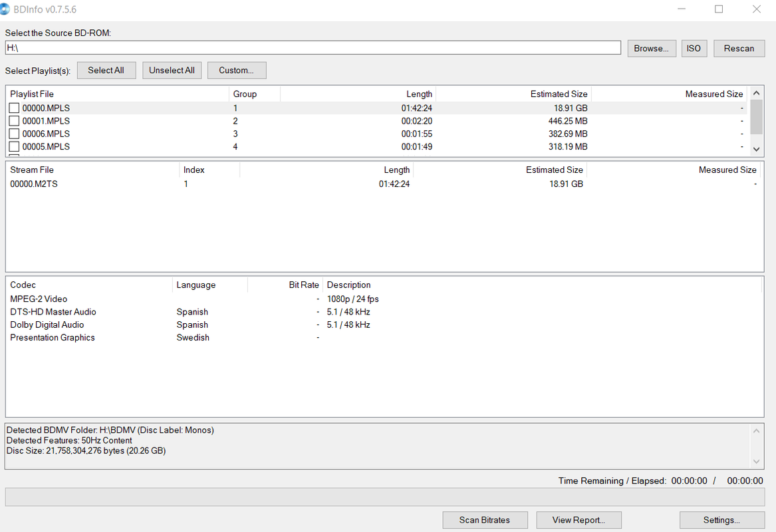Click the Swedish language cell

pos(193,338)
